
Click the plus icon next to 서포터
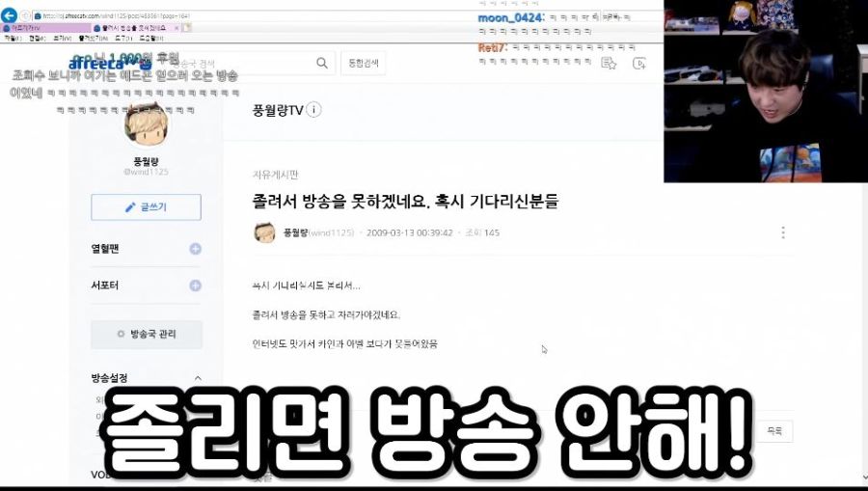(x=195, y=286)
